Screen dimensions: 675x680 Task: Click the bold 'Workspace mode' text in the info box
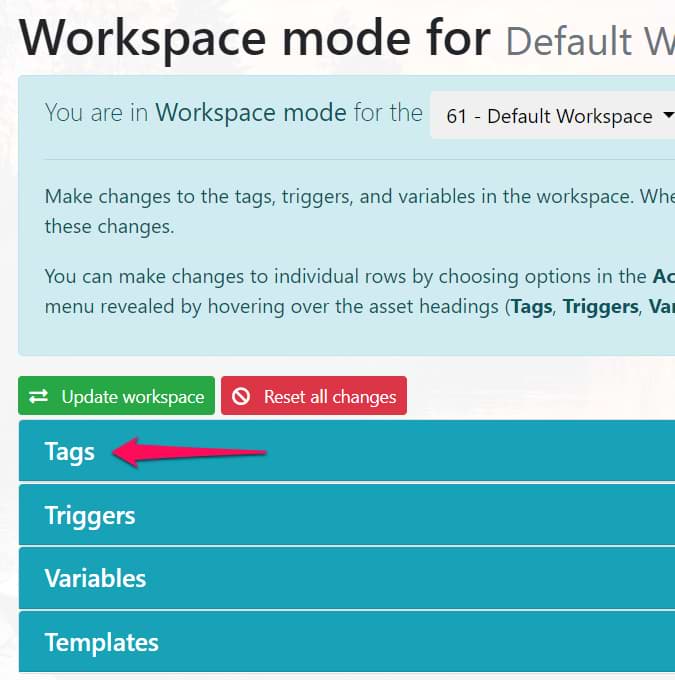click(x=251, y=113)
